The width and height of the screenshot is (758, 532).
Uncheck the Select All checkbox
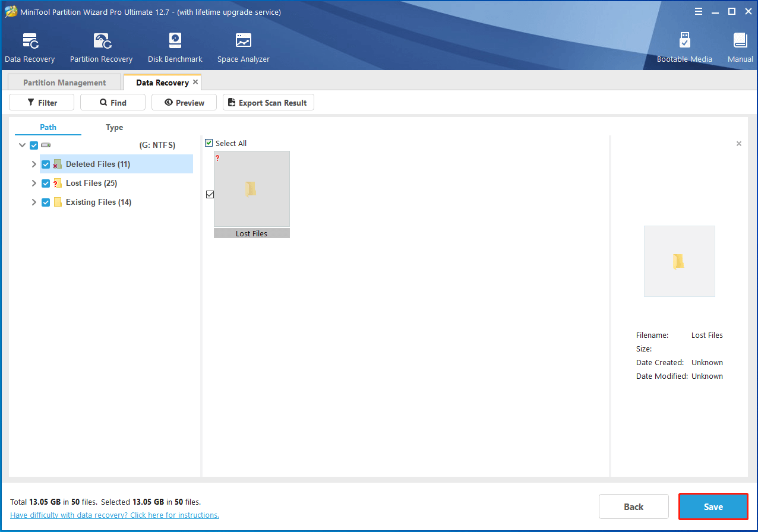pyautogui.click(x=209, y=143)
